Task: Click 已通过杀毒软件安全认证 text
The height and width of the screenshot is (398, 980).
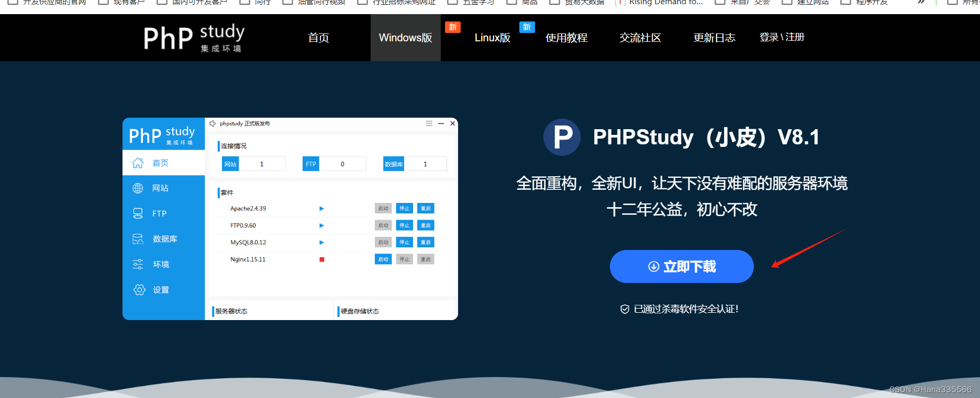Action: (x=686, y=309)
